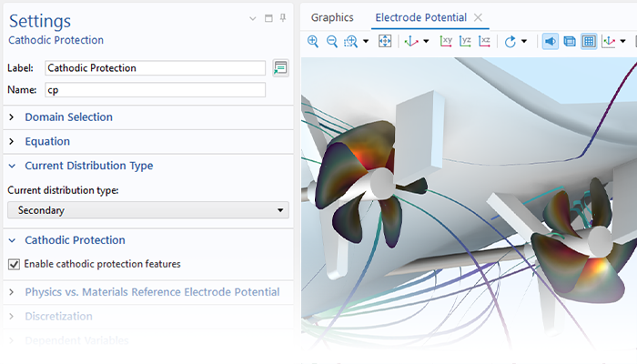Click the Zoom Extents icon
The image size is (637, 364).
(385, 41)
